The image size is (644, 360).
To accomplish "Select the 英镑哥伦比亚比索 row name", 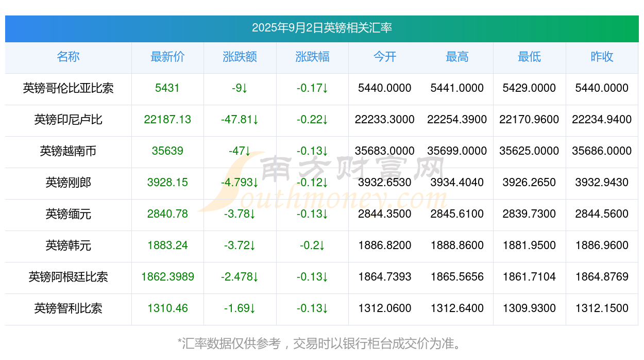I will tap(68, 88).
